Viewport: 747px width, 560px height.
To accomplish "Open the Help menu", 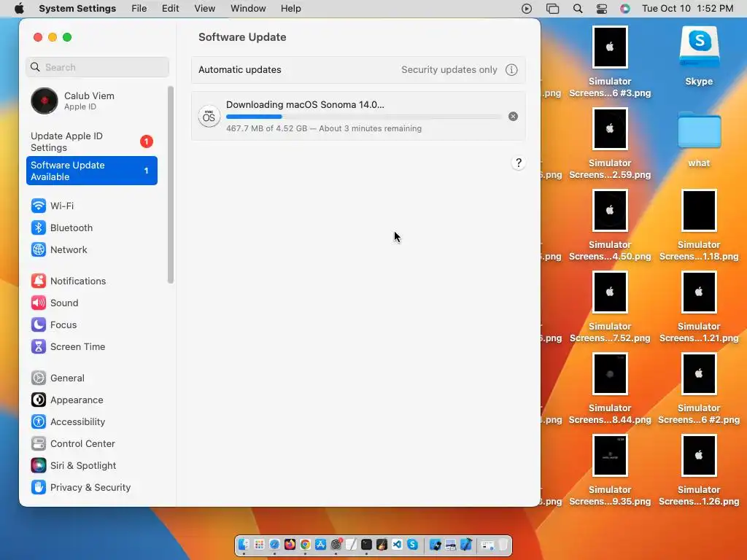I will tap(290, 9).
